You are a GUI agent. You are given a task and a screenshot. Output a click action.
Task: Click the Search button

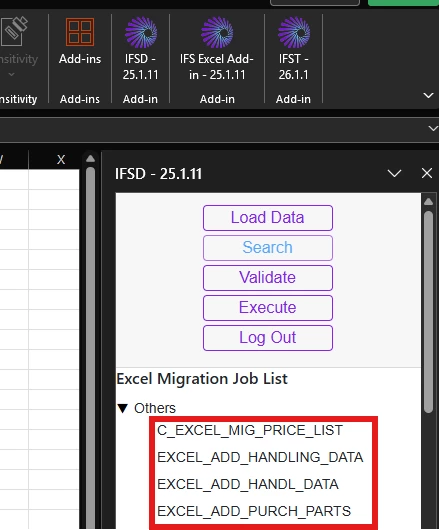(x=268, y=248)
